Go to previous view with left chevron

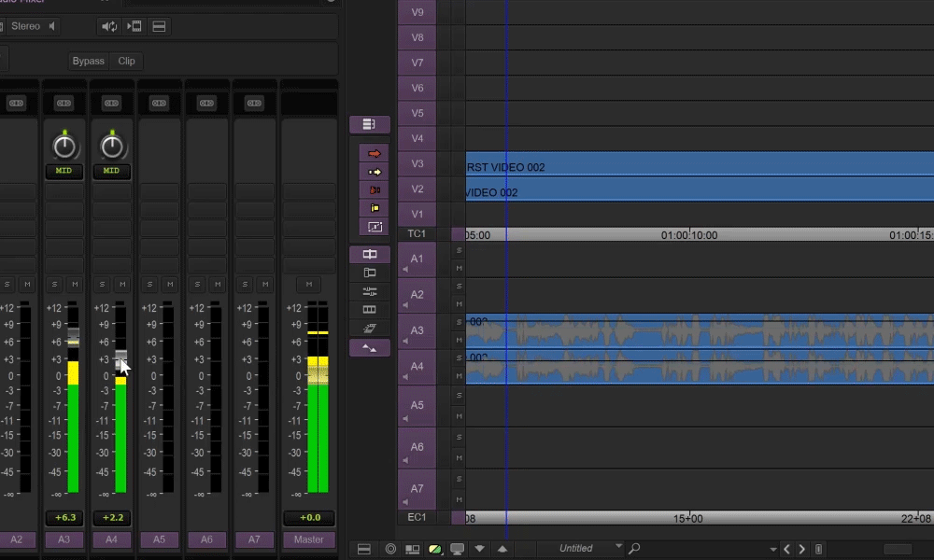(786, 549)
